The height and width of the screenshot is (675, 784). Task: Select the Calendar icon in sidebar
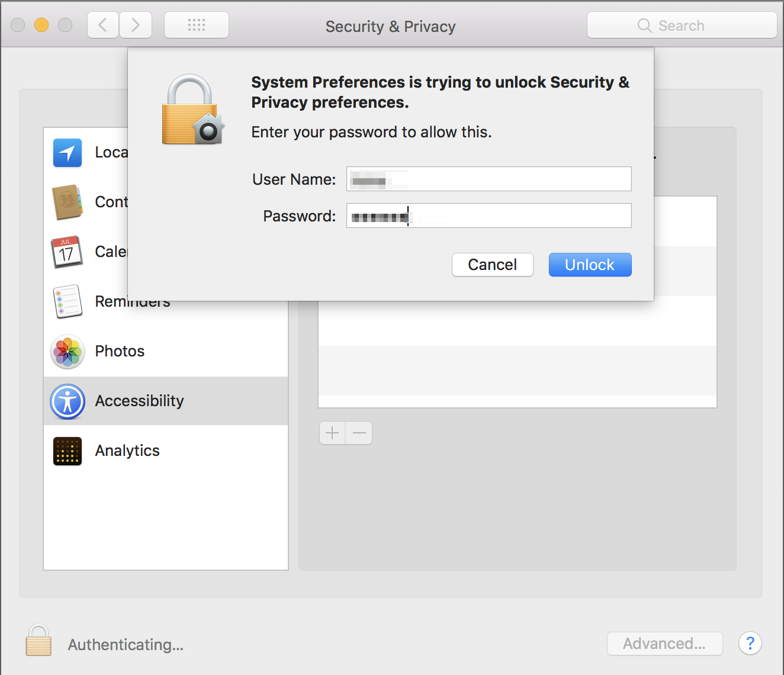point(67,252)
